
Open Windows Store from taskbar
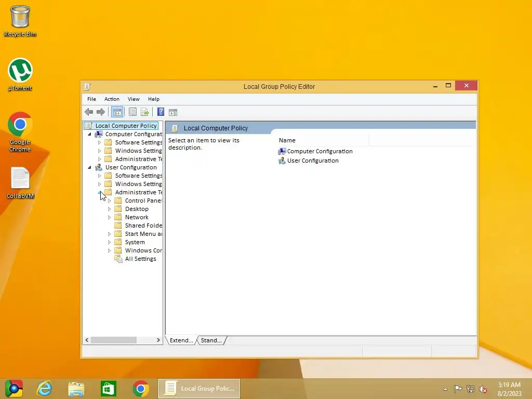pyautogui.click(x=108, y=389)
